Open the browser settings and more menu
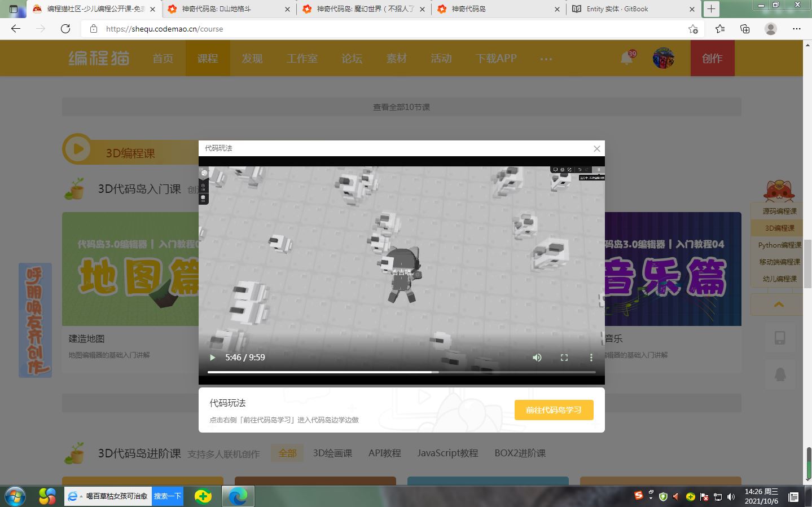Viewport: 812px width, 507px height. [x=796, y=29]
